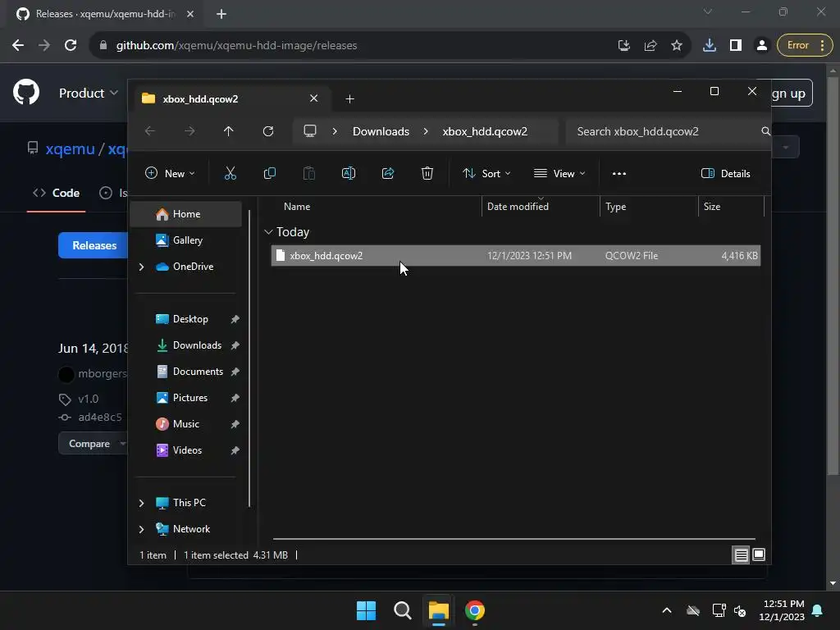This screenshot has height=630, width=840.
Task: Click the Paste clipboard icon in Explorer toolbar
Action: (x=309, y=173)
